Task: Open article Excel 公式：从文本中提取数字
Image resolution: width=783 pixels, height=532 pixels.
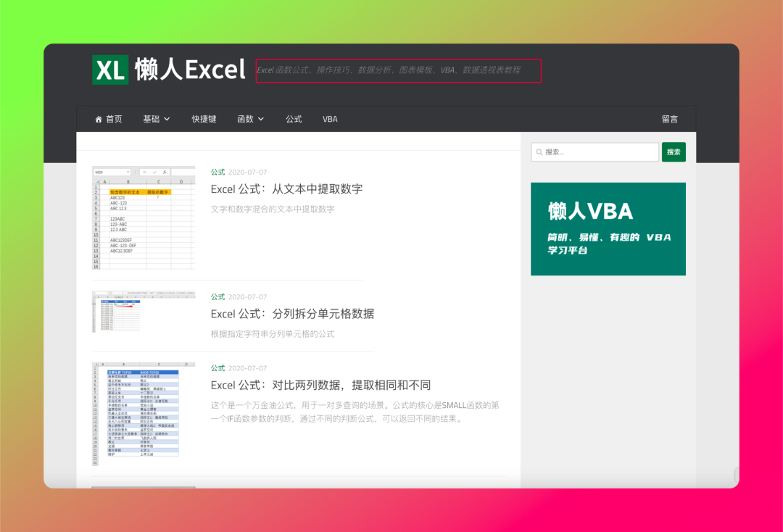Action: coord(286,189)
